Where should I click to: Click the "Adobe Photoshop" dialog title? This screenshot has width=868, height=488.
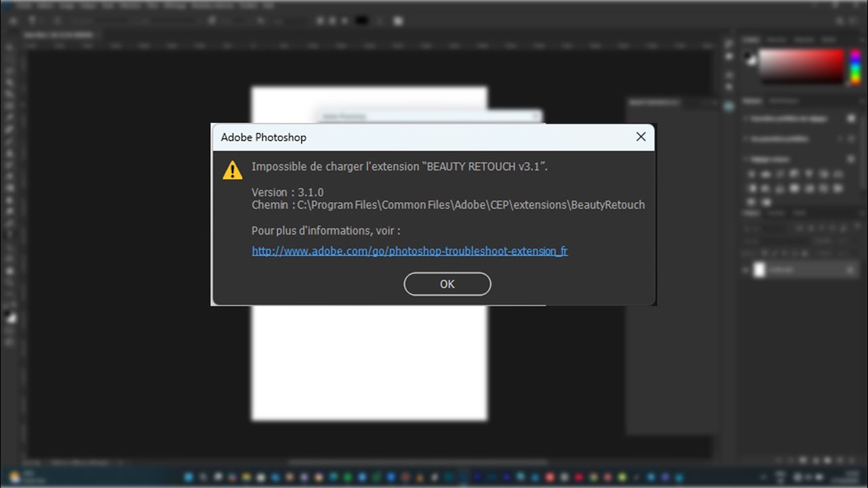(x=264, y=138)
